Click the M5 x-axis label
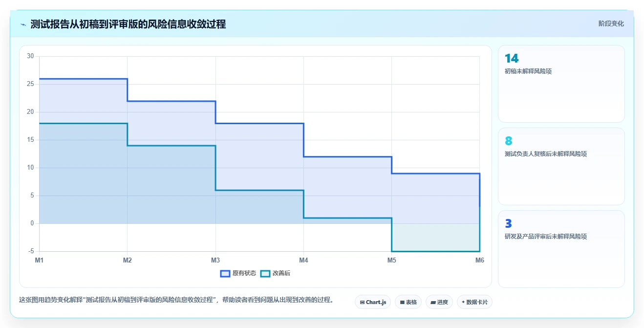 click(392, 261)
